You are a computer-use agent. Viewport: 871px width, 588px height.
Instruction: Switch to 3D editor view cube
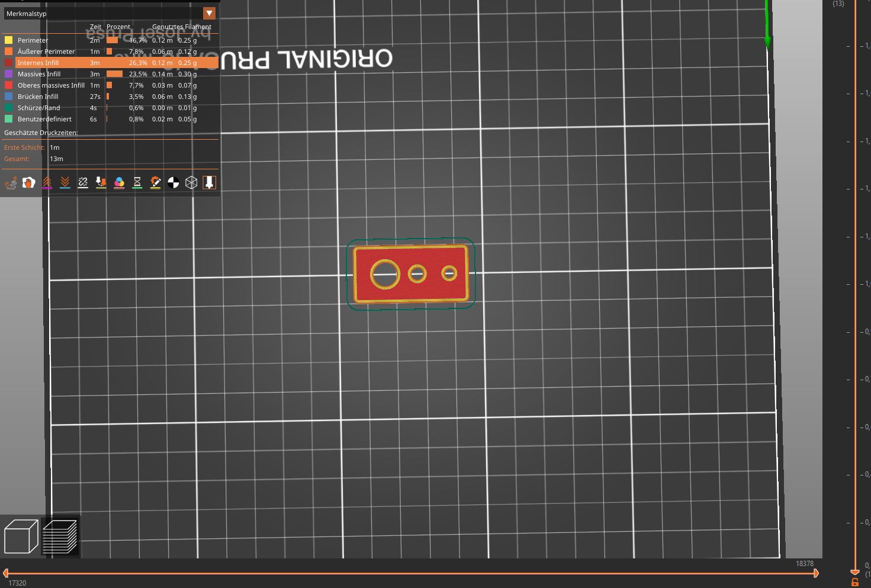click(21, 536)
